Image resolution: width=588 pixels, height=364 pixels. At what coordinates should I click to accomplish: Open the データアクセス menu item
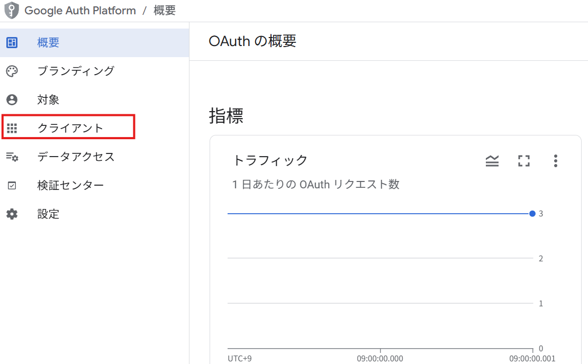tap(95, 157)
